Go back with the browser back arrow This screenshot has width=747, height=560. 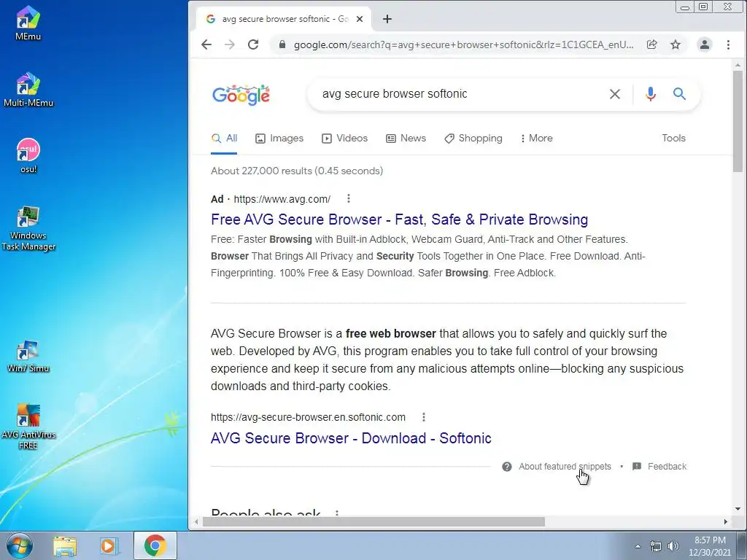[x=206, y=44]
